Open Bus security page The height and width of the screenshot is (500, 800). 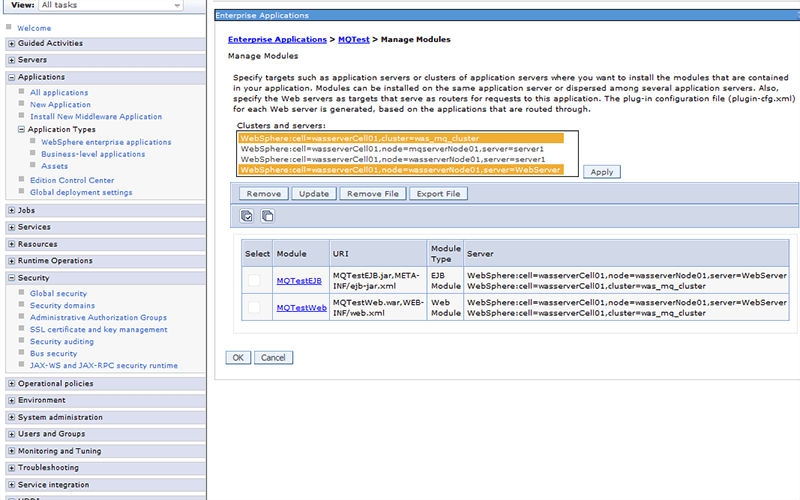pyautogui.click(x=54, y=353)
